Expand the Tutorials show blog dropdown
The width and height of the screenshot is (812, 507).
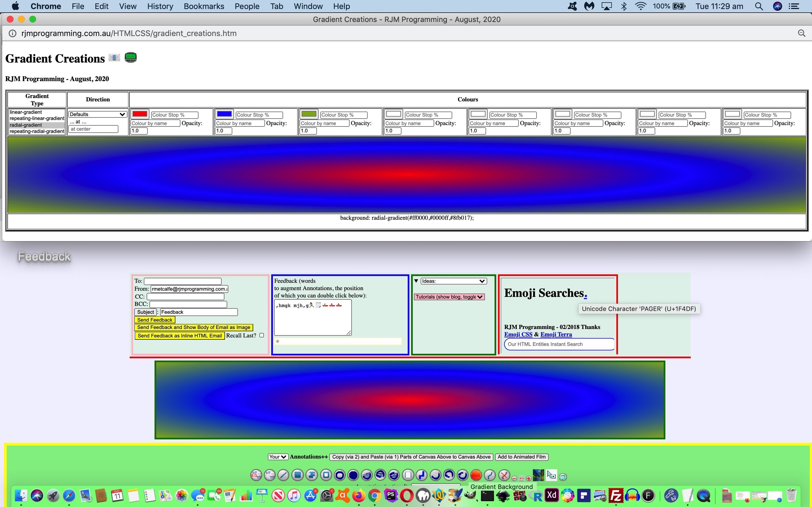click(x=449, y=297)
